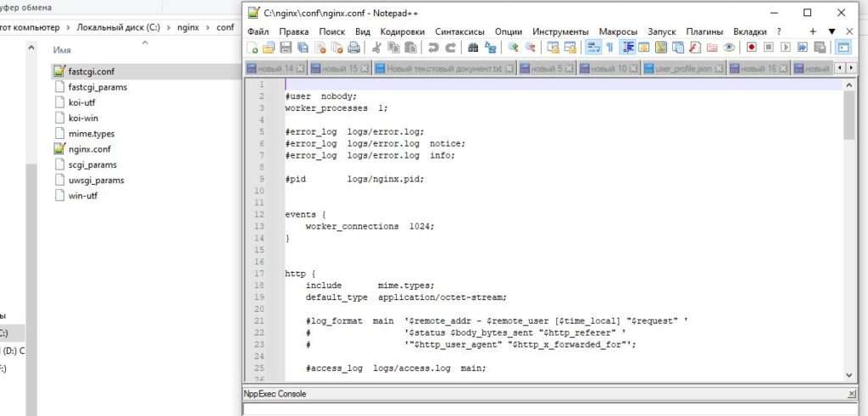Cut the selection with the scissors icon
The height and width of the screenshot is (416, 868).
pos(377,47)
